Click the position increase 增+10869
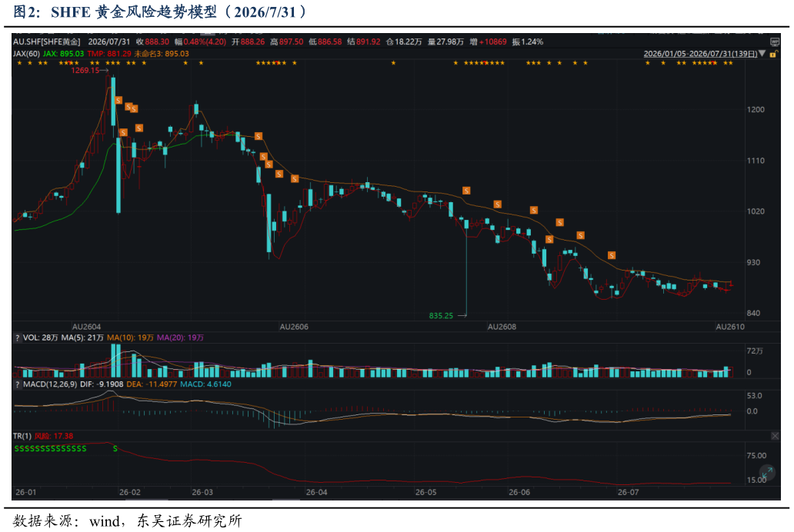Screen dimensions: 794x532 click(x=488, y=42)
